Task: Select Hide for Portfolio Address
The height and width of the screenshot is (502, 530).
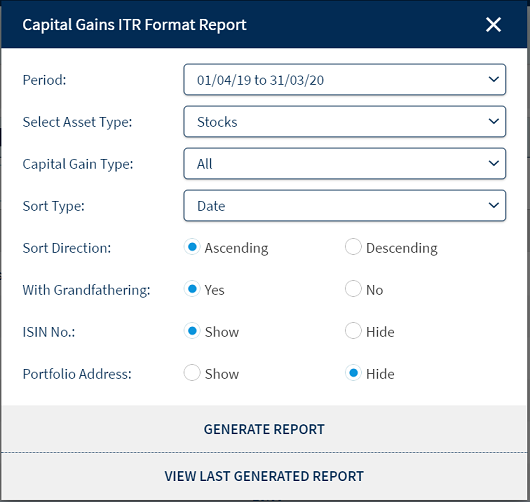Action: coord(353,373)
